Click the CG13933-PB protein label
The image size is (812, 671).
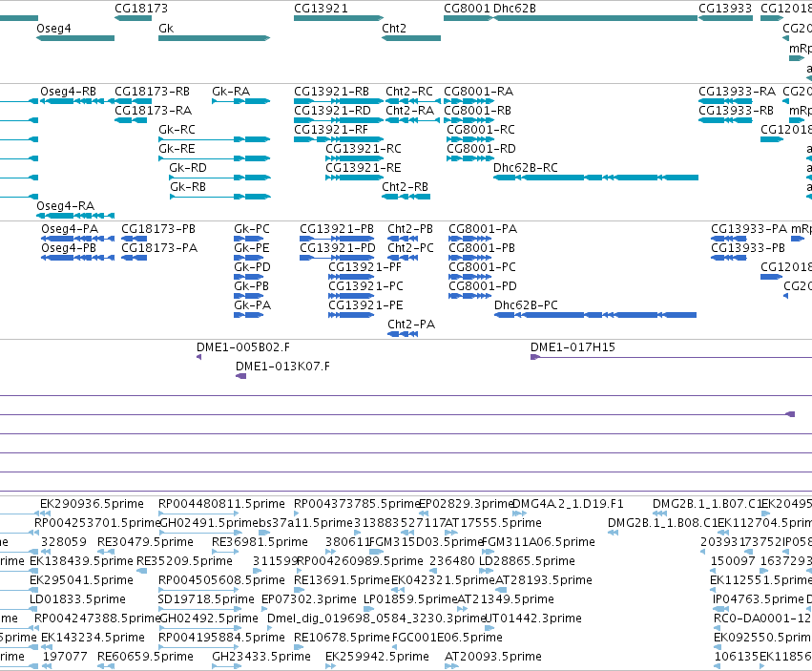[748, 248]
